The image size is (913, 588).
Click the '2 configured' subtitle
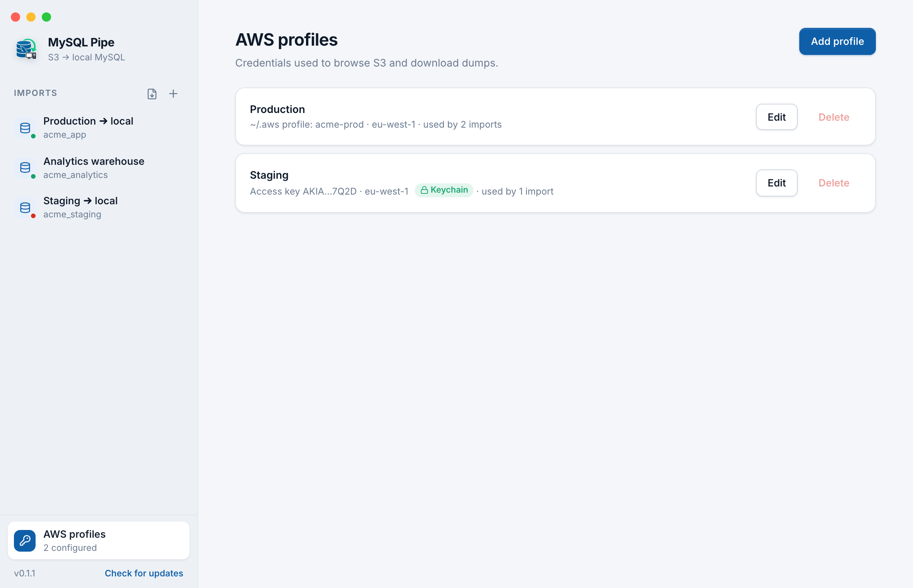(70, 548)
